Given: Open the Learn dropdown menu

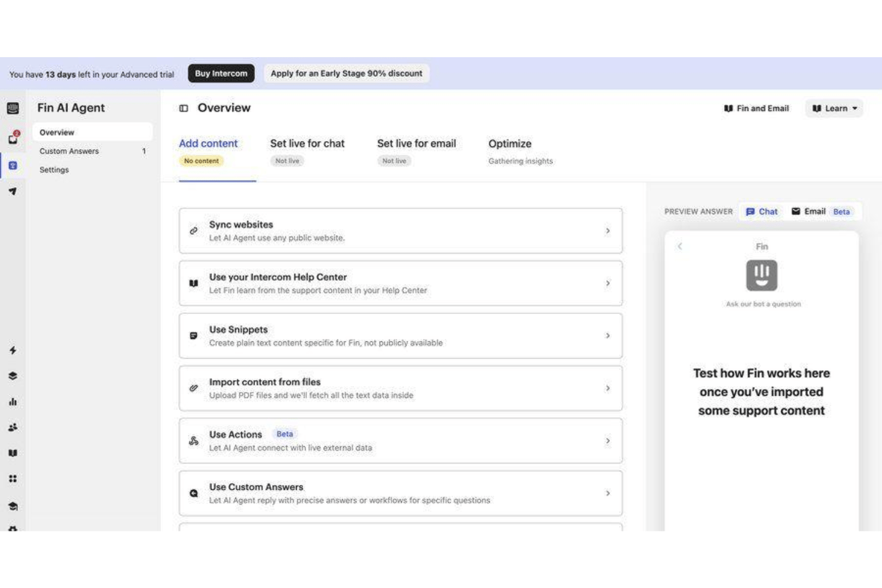Looking at the screenshot, I should (x=834, y=108).
